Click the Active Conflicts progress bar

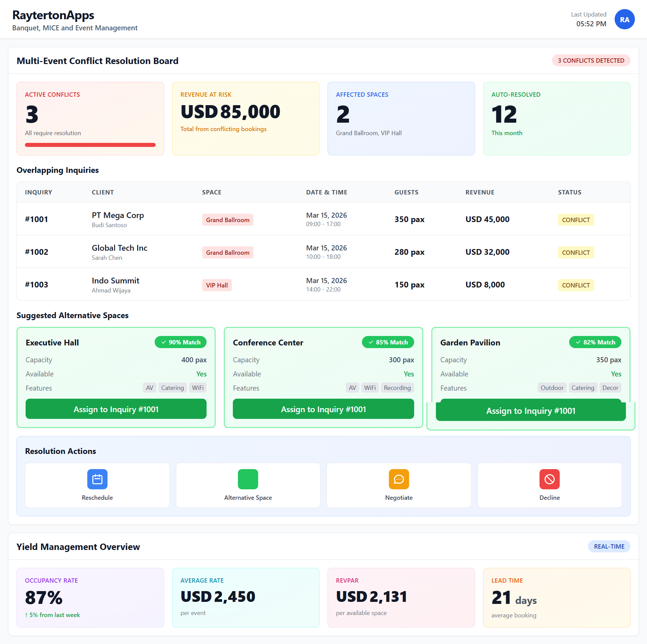coord(90,145)
